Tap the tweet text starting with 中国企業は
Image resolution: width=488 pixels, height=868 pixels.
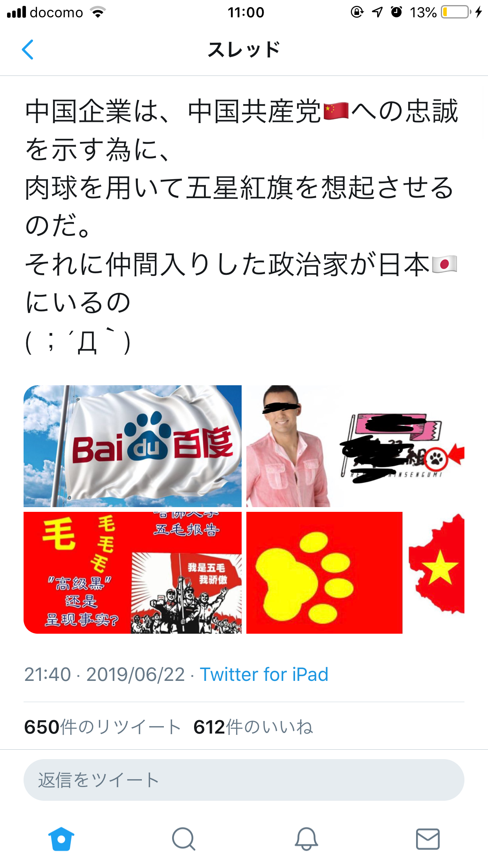242,226
